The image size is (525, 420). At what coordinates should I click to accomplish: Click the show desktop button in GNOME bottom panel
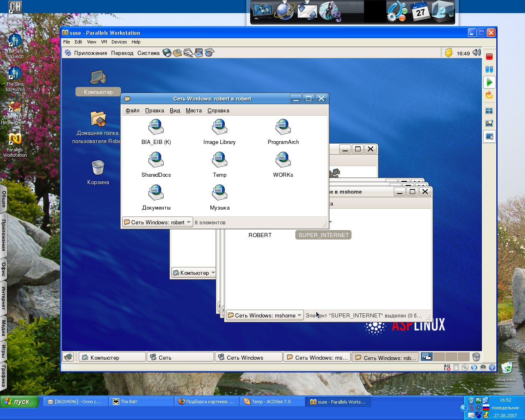tap(68, 357)
